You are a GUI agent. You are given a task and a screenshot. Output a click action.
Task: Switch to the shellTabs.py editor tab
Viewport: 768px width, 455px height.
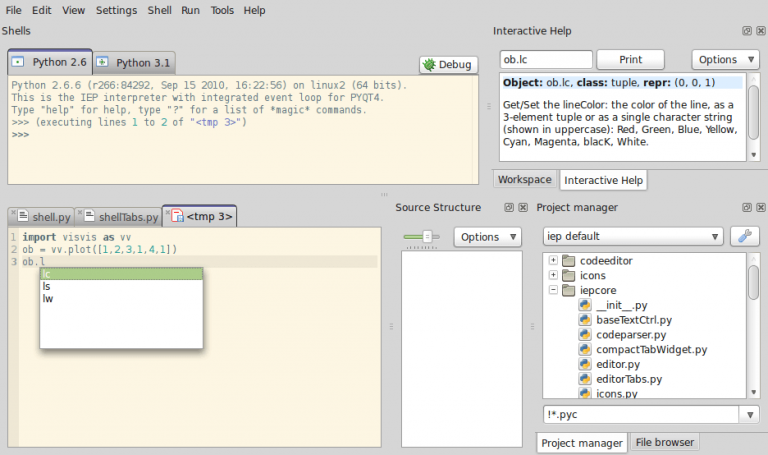[x=121, y=216]
